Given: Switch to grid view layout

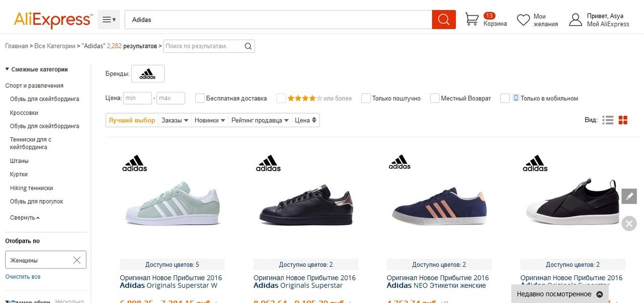Looking at the screenshot, I should [x=623, y=120].
